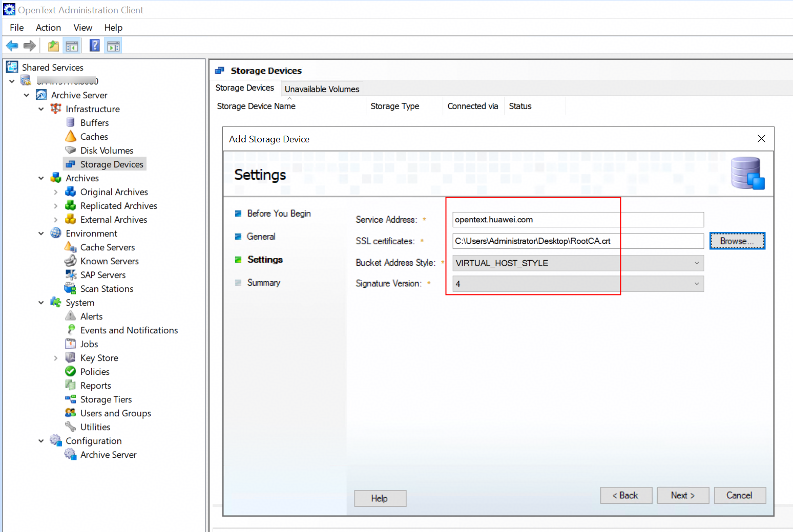Switch to the Storage Devices tab
This screenshot has width=793, height=532.
245,88
